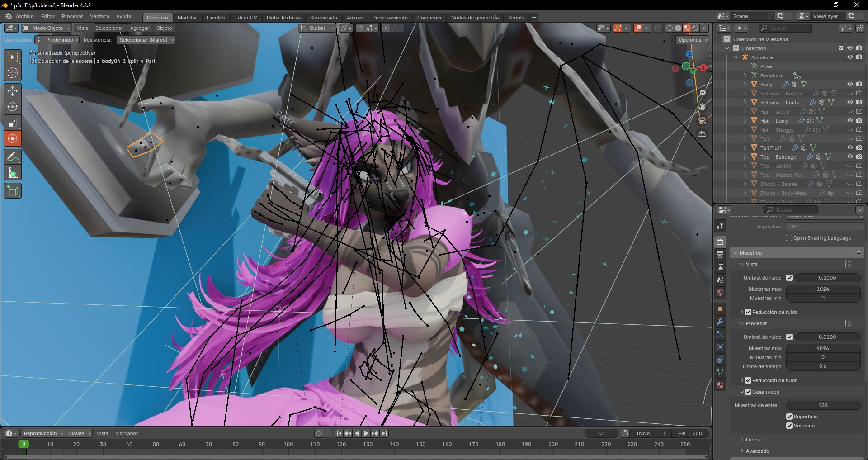Open the Output properties tab
The height and width of the screenshot is (460, 868).
[720, 255]
